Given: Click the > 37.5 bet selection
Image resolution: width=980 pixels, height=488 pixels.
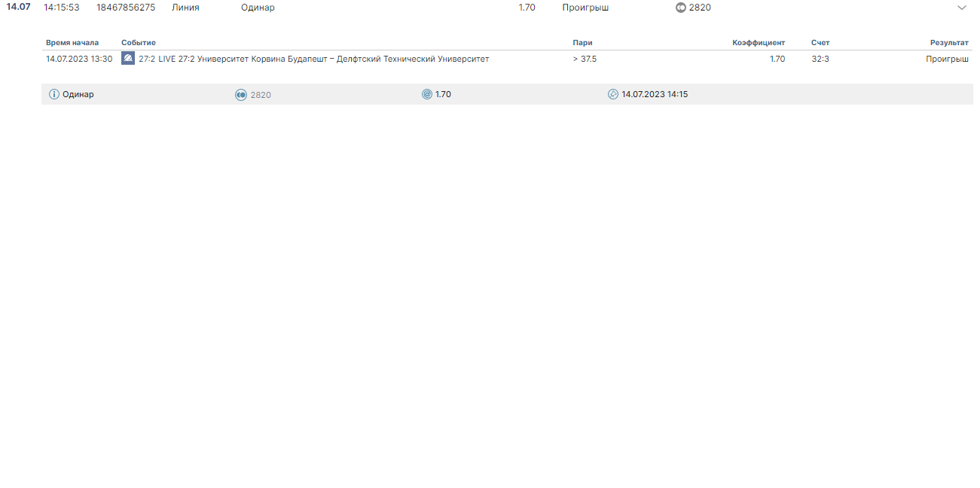Looking at the screenshot, I should 585,59.
